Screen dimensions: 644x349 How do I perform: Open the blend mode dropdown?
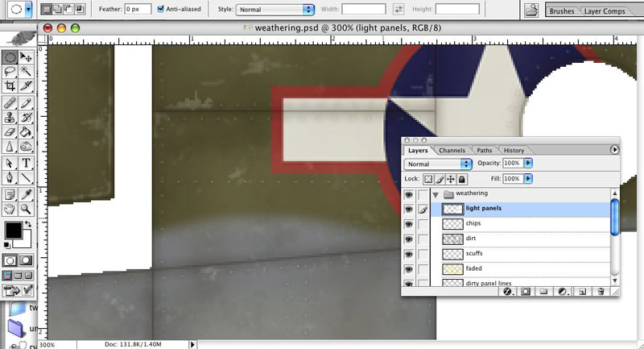point(438,164)
